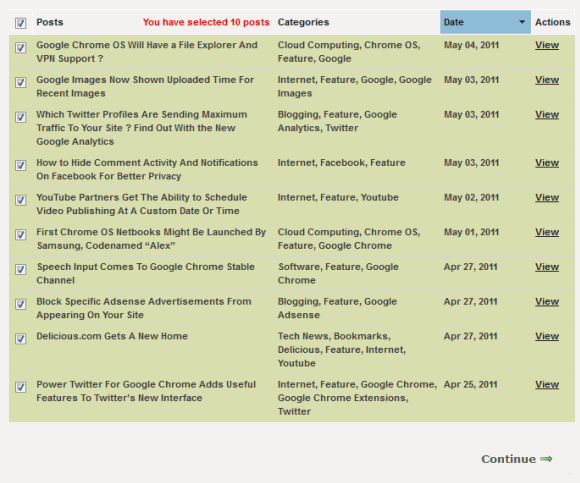The height and width of the screenshot is (483, 580).
Task: Click the 'May 01, 2011' date cell
Action: point(471,232)
